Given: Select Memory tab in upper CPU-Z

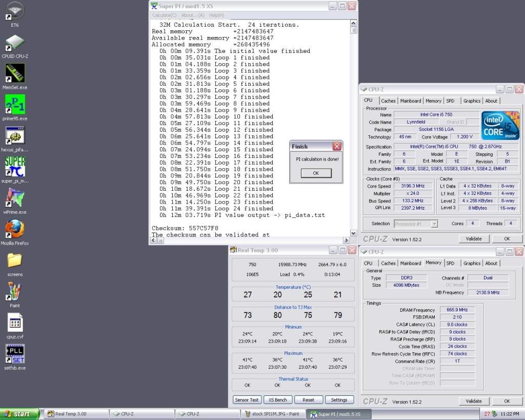Looking at the screenshot, I should click(433, 101).
